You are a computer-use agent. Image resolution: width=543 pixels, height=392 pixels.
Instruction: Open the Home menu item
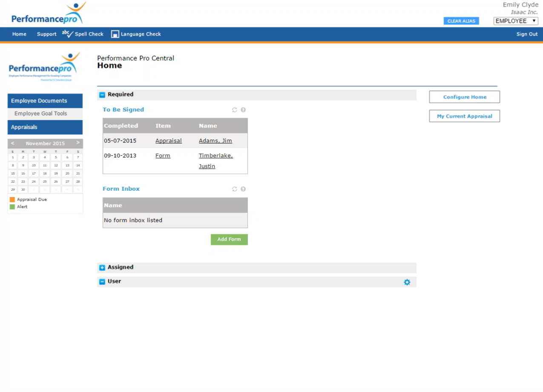[19, 34]
